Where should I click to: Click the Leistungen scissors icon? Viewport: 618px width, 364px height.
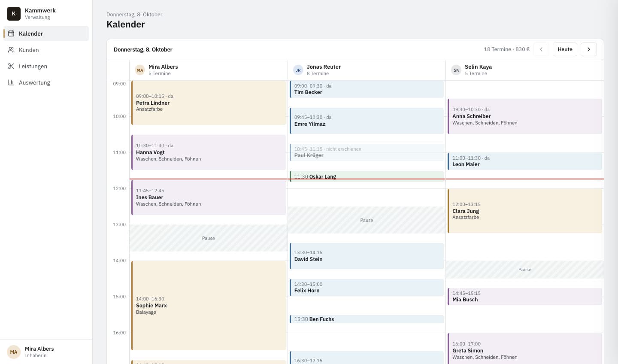[x=11, y=66]
